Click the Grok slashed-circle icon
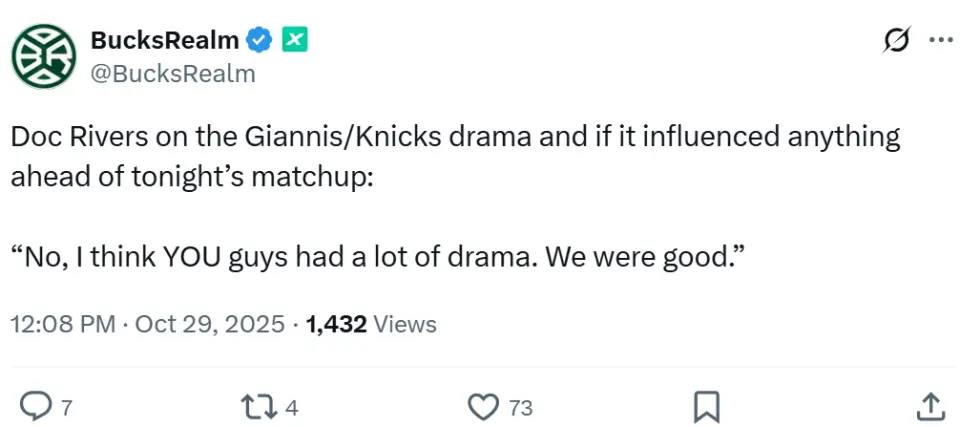 click(896, 41)
